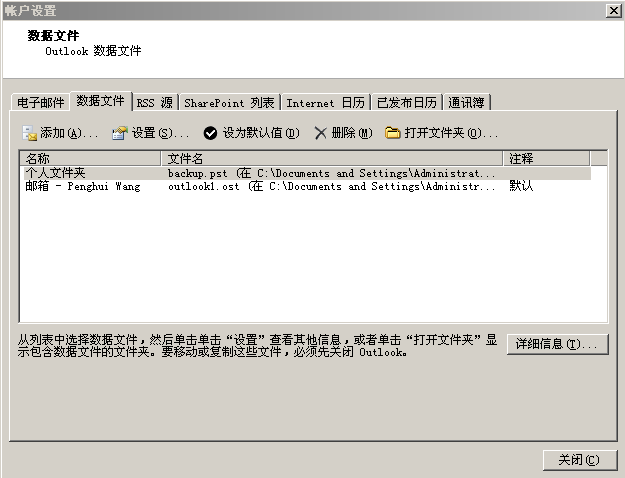This screenshot has height=478, width=625.
Task: Switch to the 电子邮件 tab
Action: 40,102
